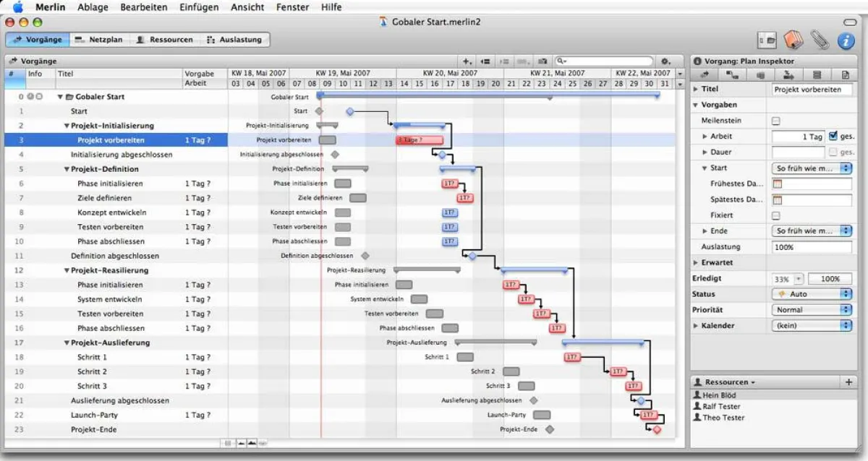Viewport: 868px width, 461px height.
Task: Toggle the Fixiert checkbox
Action: point(776,215)
